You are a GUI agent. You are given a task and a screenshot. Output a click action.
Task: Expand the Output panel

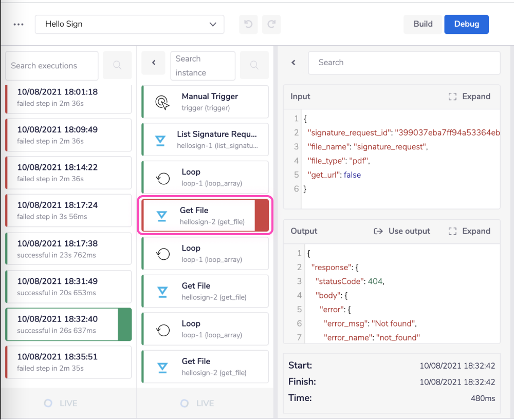pyautogui.click(x=469, y=231)
